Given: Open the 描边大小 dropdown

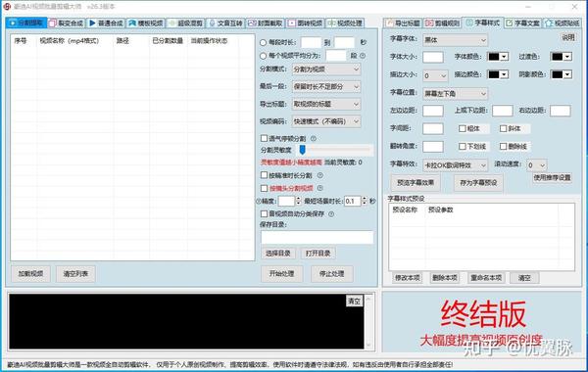Looking at the screenshot, I should click(x=435, y=75).
